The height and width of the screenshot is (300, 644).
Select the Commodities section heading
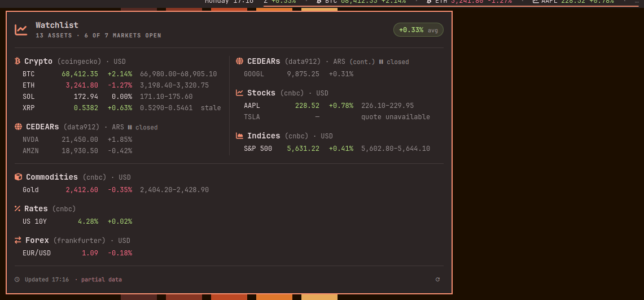tap(52, 177)
